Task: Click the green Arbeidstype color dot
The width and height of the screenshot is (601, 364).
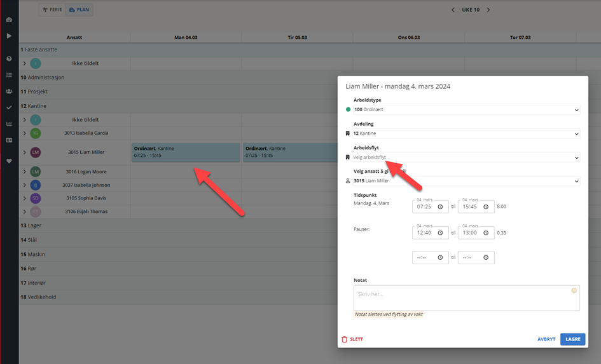Action: click(348, 109)
